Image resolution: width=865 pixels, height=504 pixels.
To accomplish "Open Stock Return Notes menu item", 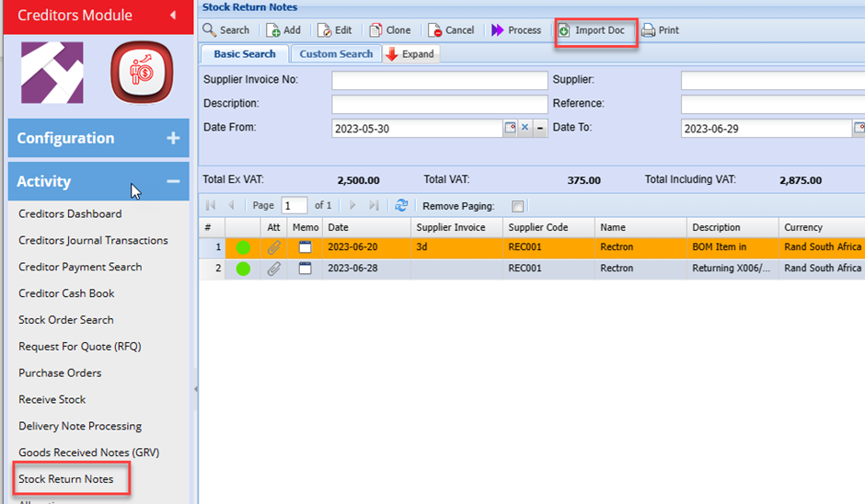I will (66, 479).
